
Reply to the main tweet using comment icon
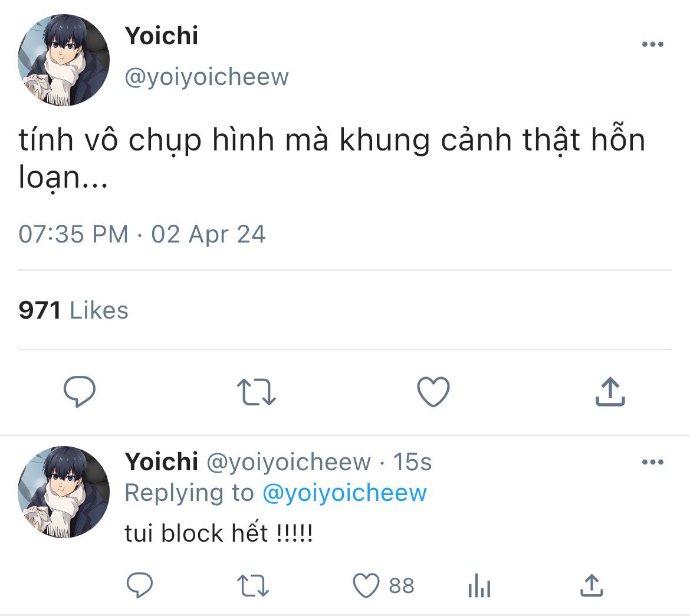tap(80, 391)
